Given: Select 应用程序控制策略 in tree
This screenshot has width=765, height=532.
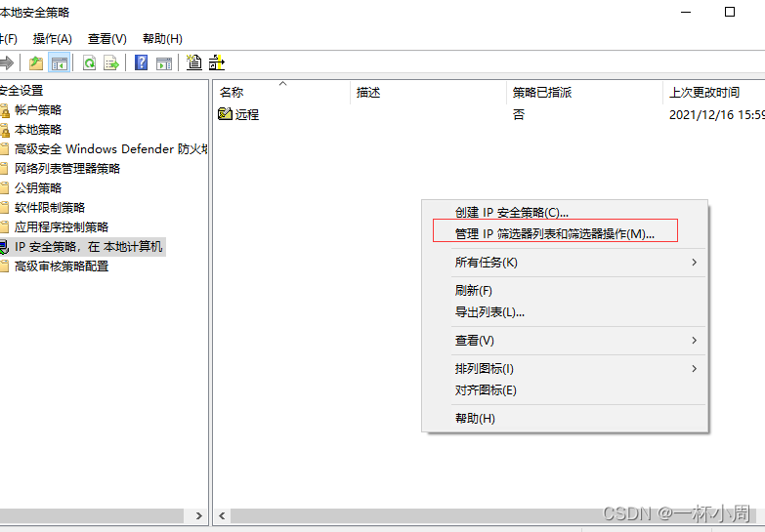Looking at the screenshot, I should tap(62, 227).
